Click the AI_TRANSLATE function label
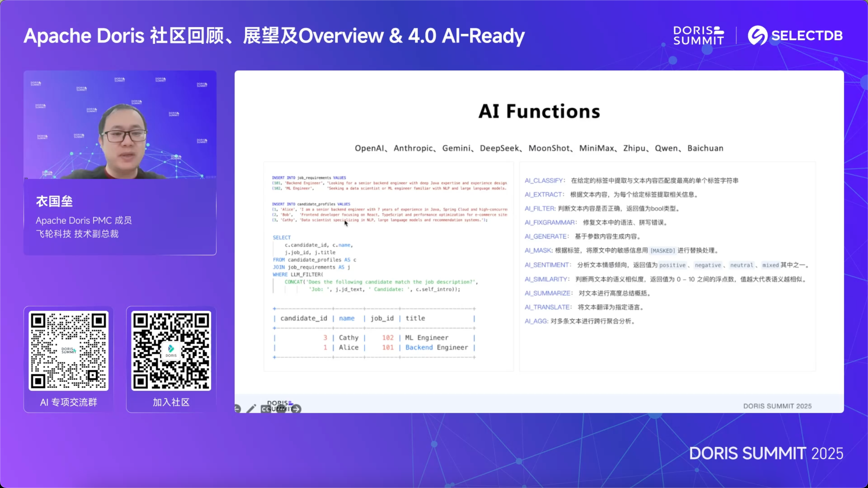 [x=547, y=307]
